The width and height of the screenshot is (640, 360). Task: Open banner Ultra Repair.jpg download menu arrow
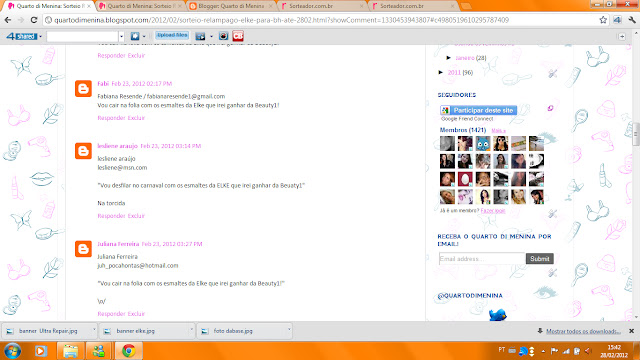[x=93, y=329]
